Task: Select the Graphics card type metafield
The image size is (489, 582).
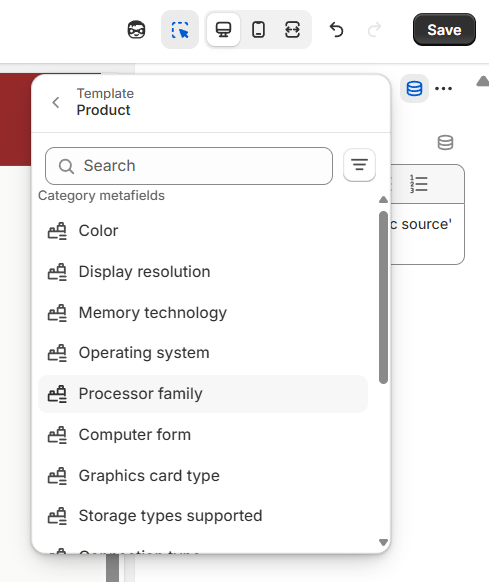Action: [x=203, y=475]
